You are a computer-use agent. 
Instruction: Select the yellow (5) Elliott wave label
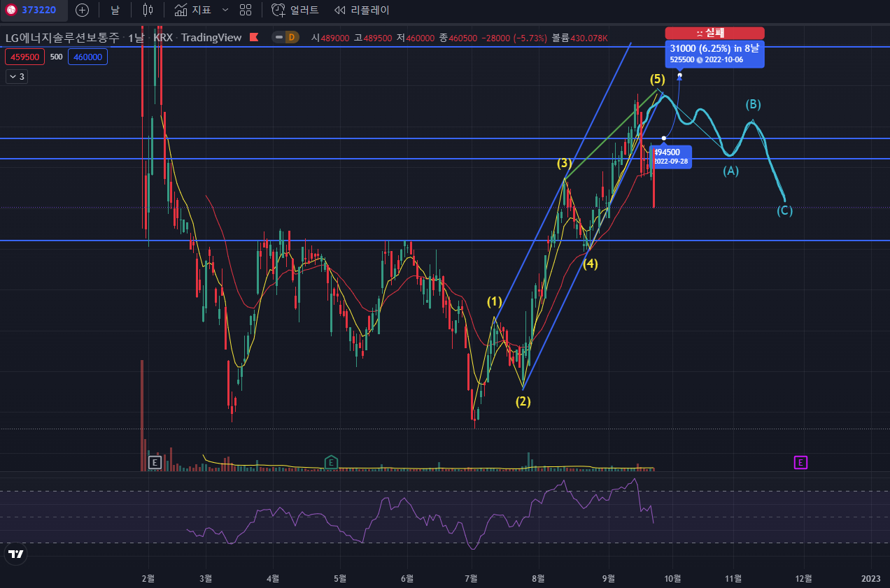pyautogui.click(x=657, y=78)
